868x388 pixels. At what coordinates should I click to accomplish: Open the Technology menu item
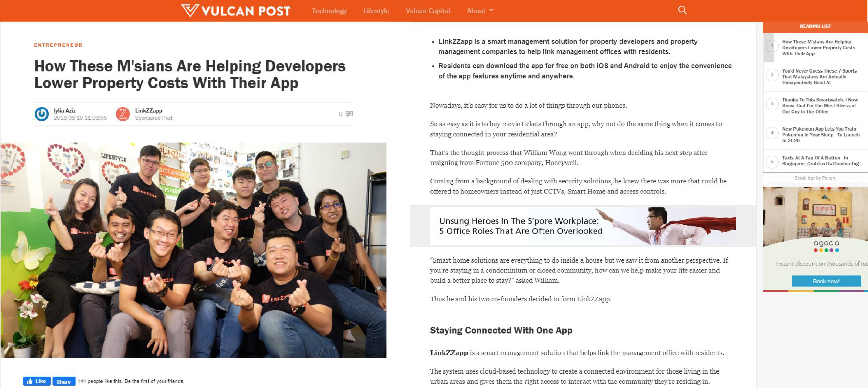[329, 11]
